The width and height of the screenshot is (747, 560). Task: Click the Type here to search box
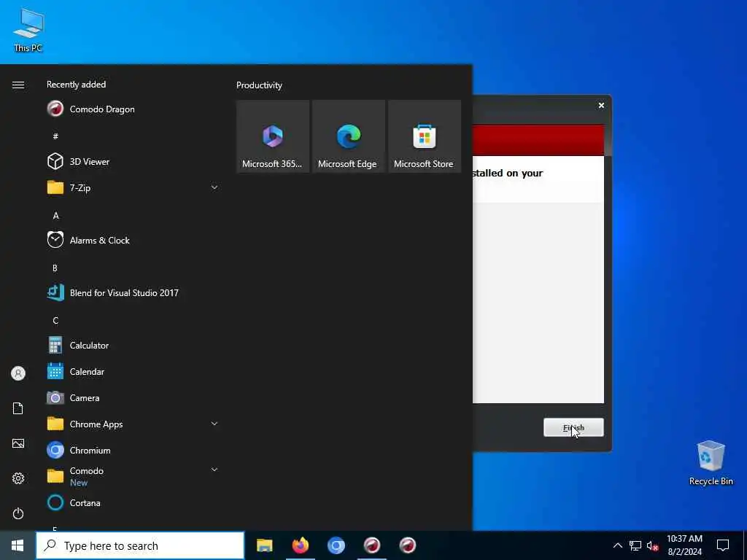tap(140, 545)
